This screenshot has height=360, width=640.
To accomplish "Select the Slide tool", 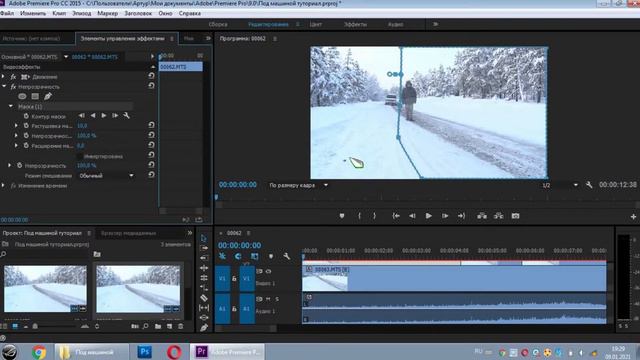I will coord(204,318).
